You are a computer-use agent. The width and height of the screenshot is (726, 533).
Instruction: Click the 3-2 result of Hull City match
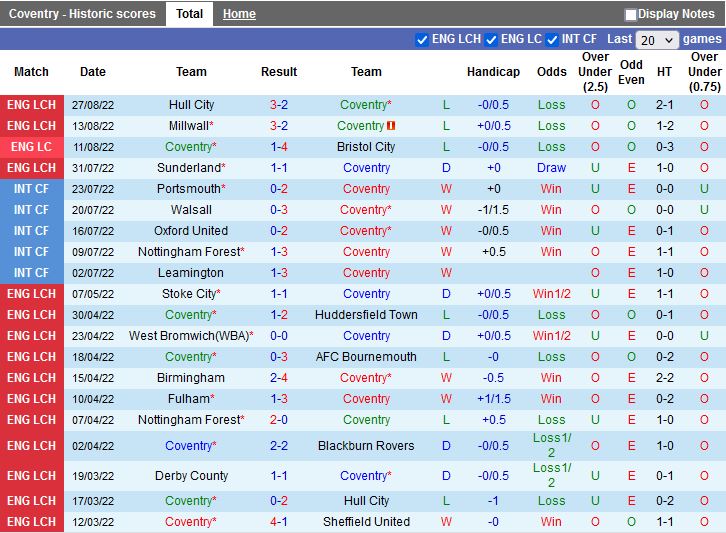click(x=279, y=105)
